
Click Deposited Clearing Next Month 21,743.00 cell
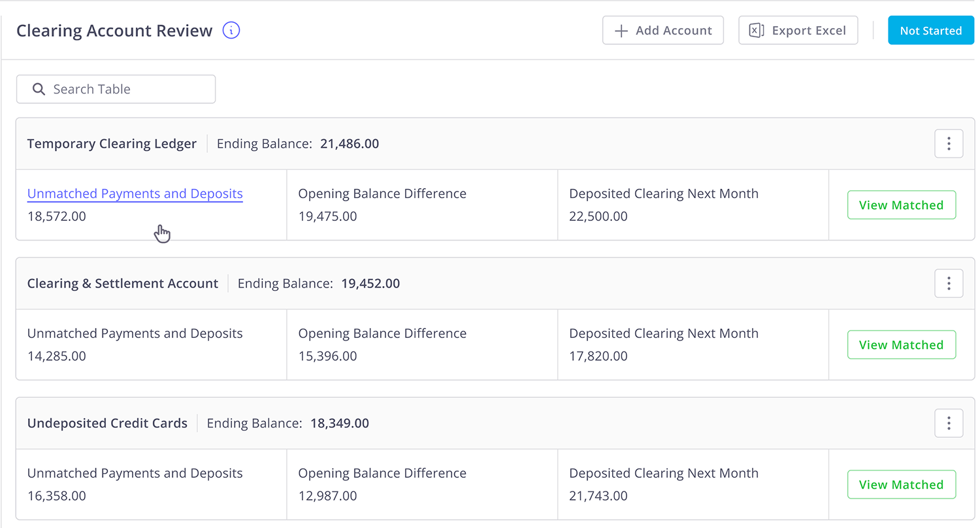point(693,485)
